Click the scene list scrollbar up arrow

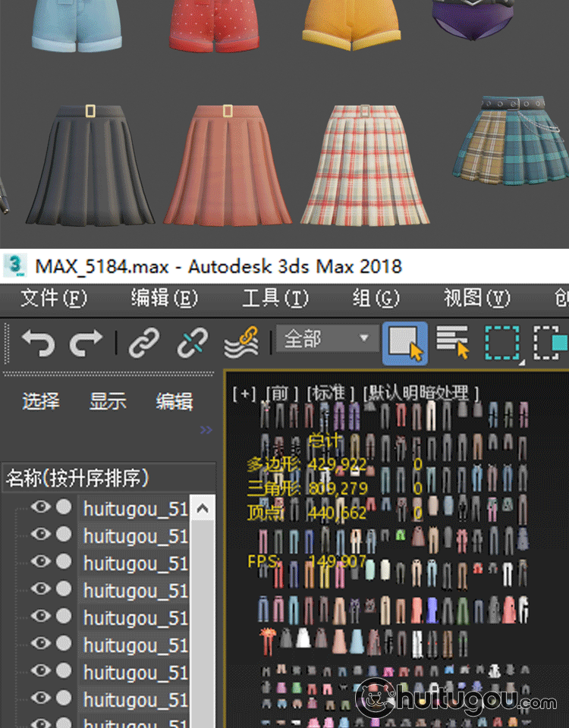pos(202,508)
